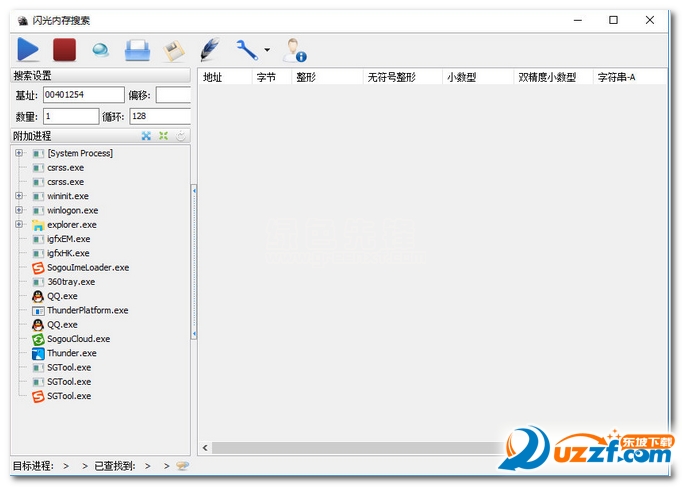Viewport: 682px width, 487px height.
Task: Click the blue magnifier lens icon
Action: point(100,49)
